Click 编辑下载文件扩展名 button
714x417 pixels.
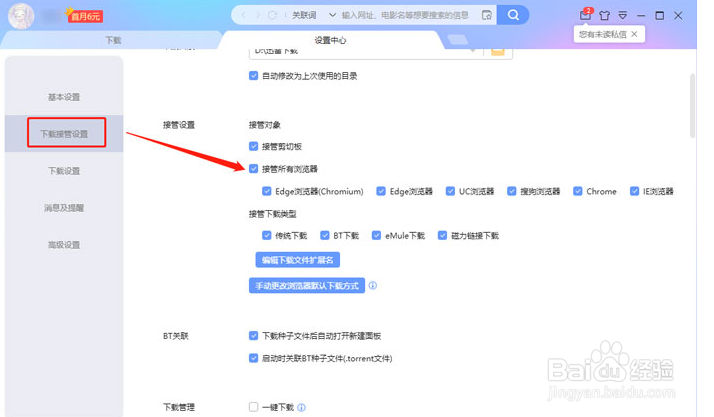click(297, 260)
